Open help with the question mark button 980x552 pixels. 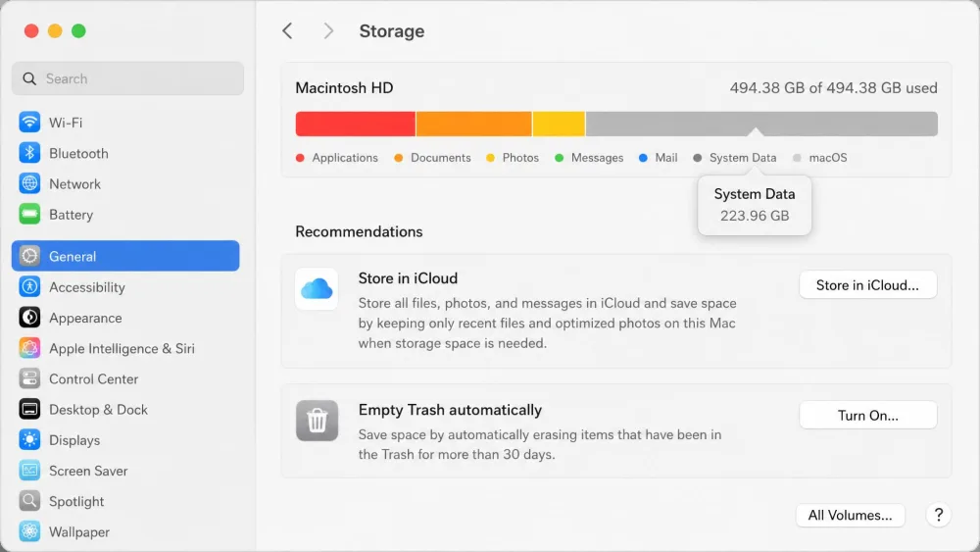click(938, 515)
